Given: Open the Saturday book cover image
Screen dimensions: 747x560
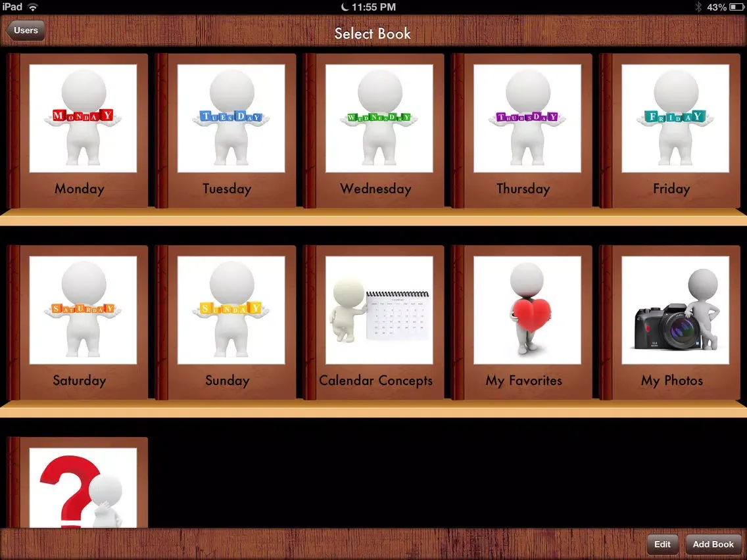Looking at the screenshot, I should click(83, 310).
